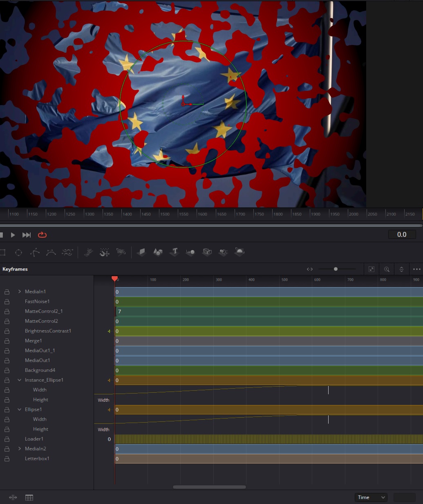Add a pMerge particle node from toolbar

(x=105, y=252)
